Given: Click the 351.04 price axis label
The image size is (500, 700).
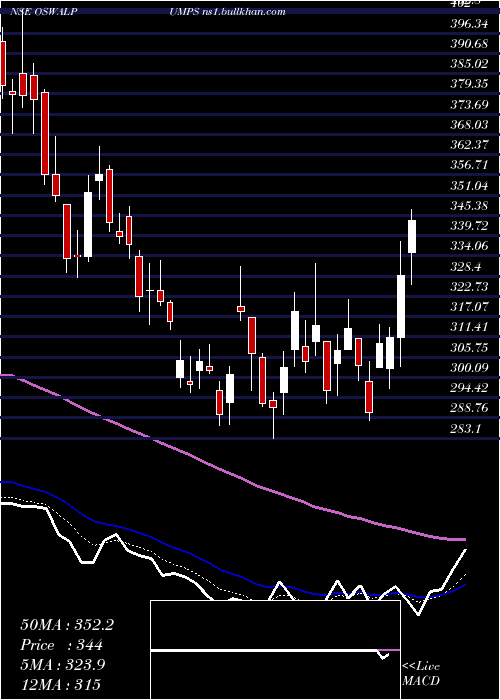Looking at the screenshot, I should (469, 185).
